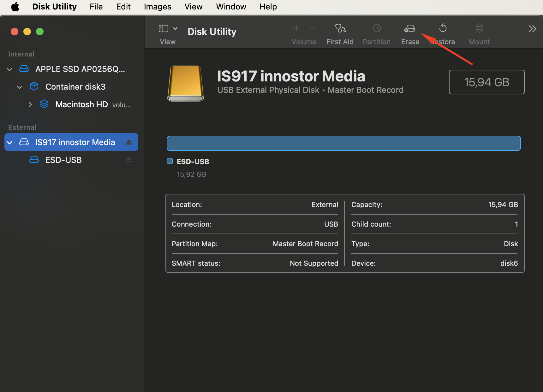Click the Mount toolbar icon

click(x=479, y=28)
